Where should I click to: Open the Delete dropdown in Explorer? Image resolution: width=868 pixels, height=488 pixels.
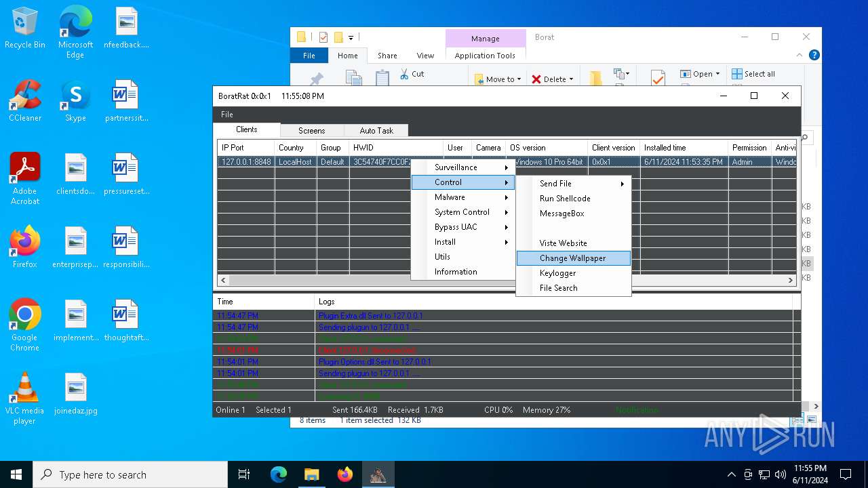coord(552,79)
